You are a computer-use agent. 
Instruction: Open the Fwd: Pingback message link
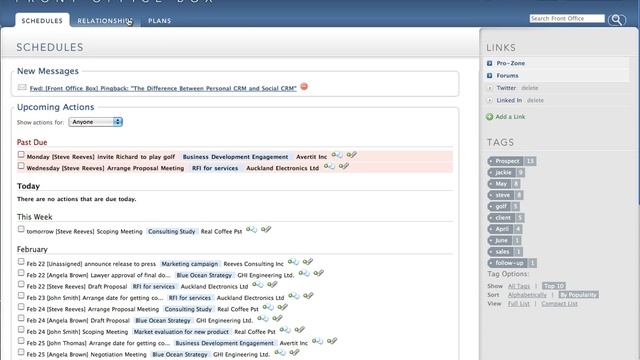[x=163, y=88]
